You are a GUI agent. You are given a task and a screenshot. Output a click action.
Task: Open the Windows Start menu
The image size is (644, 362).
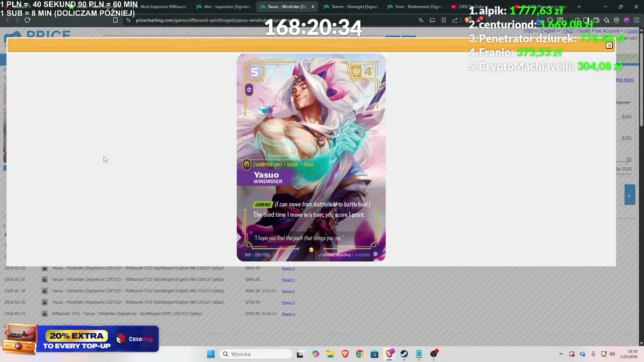(x=211, y=354)
